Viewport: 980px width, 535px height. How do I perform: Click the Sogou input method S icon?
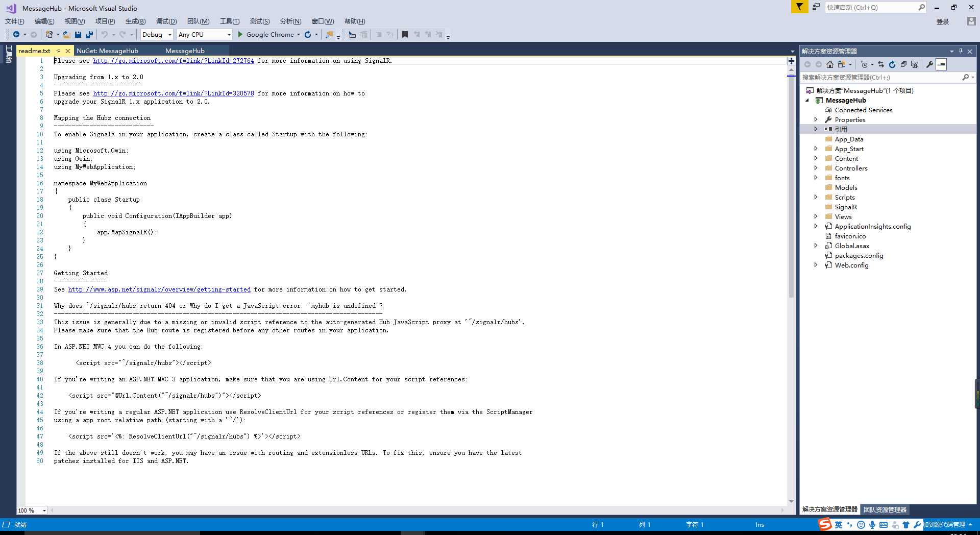tap(825, 524)
